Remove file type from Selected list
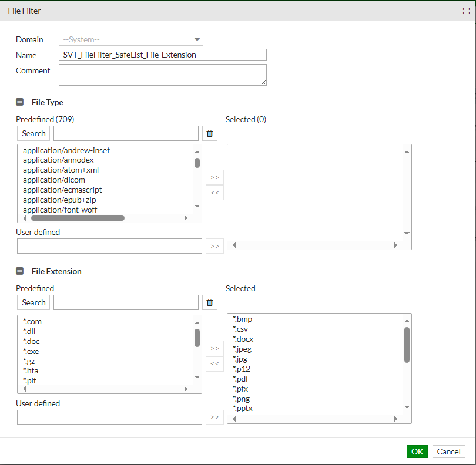This screenshot has height=465, width=476. pyautogui.click(x=214, y=193)
